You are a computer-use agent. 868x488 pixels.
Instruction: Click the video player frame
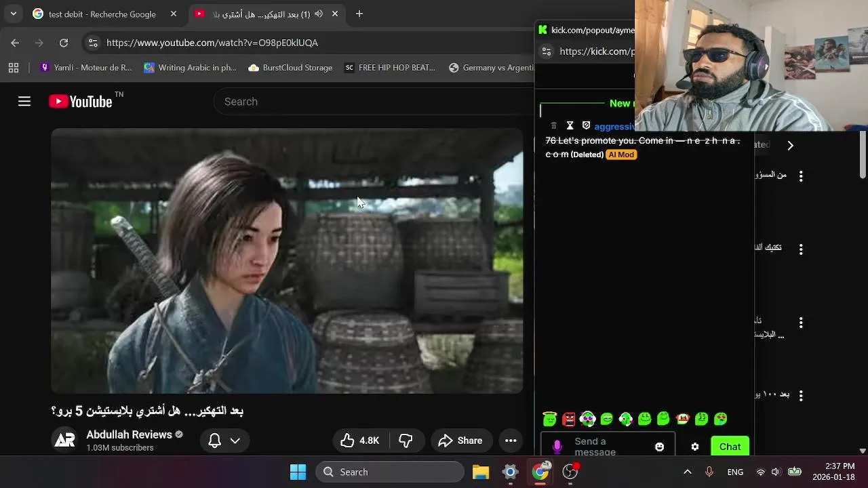point(287,261)
